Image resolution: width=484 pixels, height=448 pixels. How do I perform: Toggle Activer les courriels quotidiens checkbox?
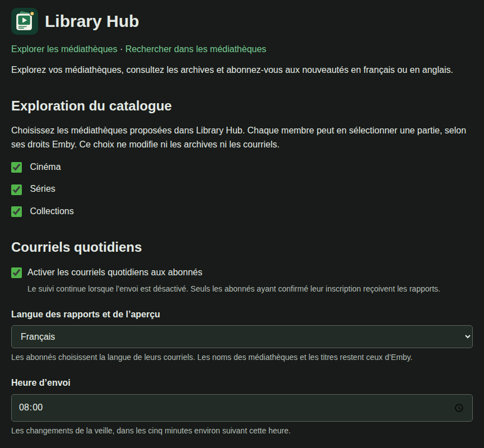pos(17,273)
